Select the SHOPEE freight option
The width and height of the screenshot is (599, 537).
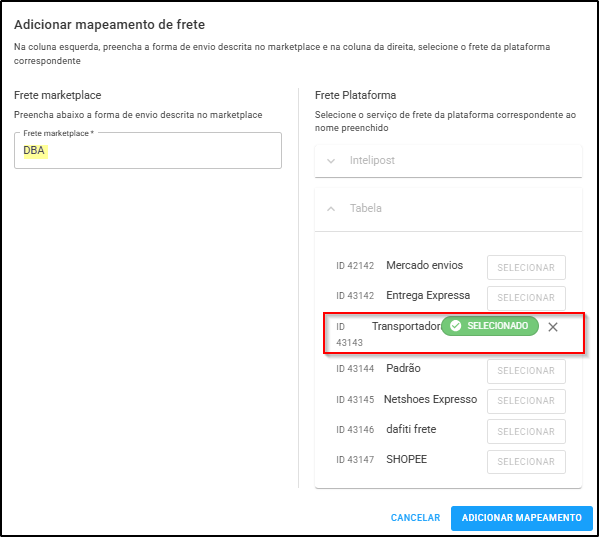click(526, 462)
